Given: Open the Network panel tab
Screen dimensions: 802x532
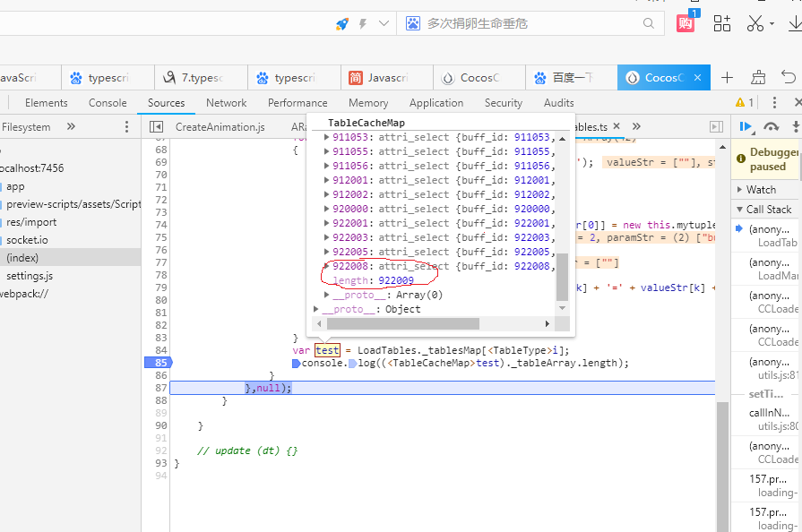Looking at the screenshot, I should [226, 103].
